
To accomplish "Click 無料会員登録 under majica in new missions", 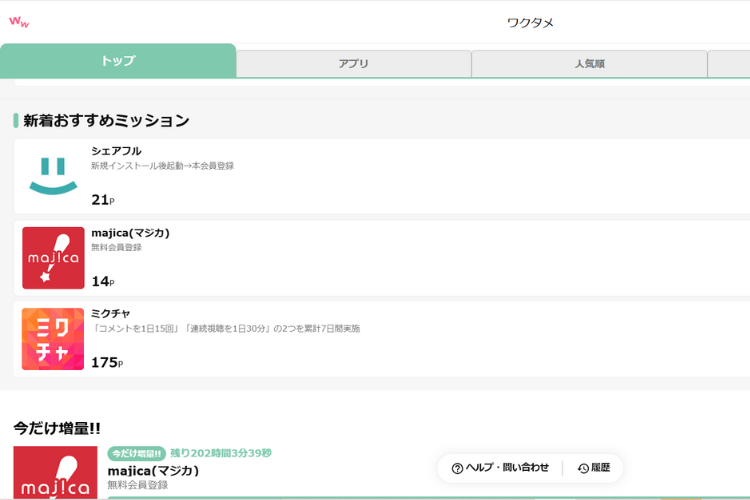I will click(x=116, y=247).
